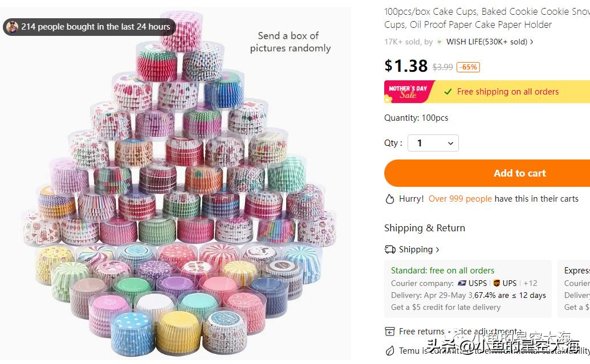590x364 pixels.
Task: Click the WISH LIFE seller link
Action: coord(486,42)
